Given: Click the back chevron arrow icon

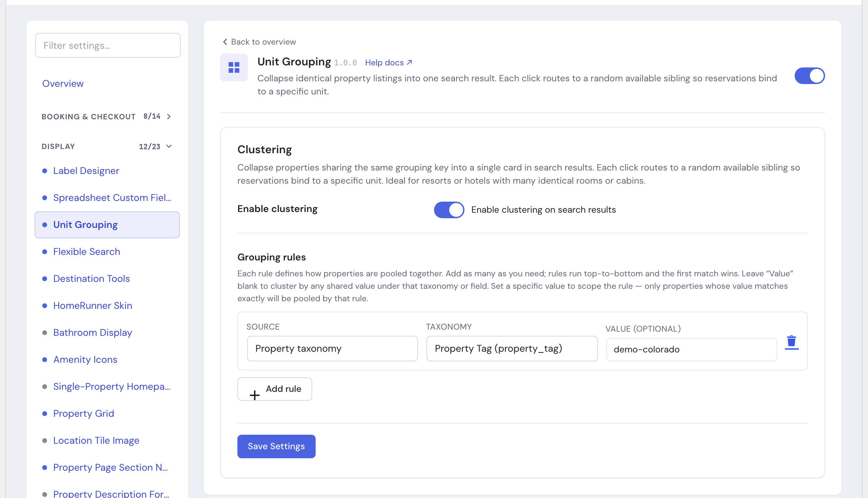Looking at the screenshot, I should (225, 42).
